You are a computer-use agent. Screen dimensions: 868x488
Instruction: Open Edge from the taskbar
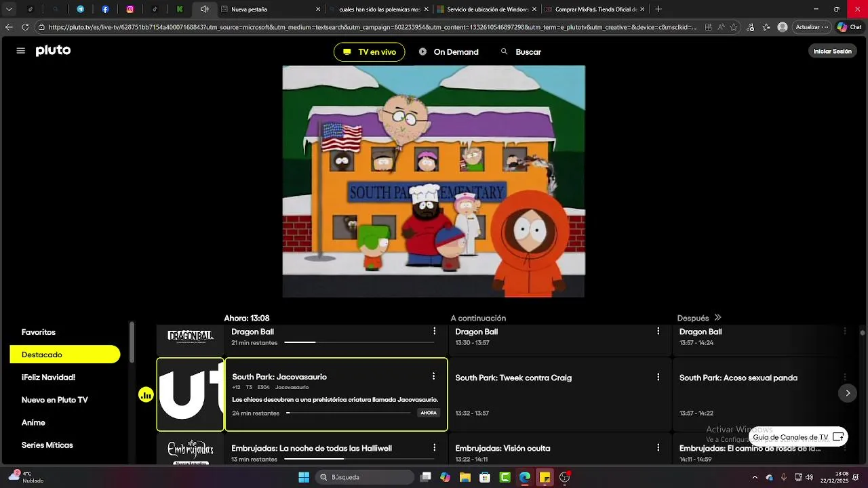pos(525,477)
